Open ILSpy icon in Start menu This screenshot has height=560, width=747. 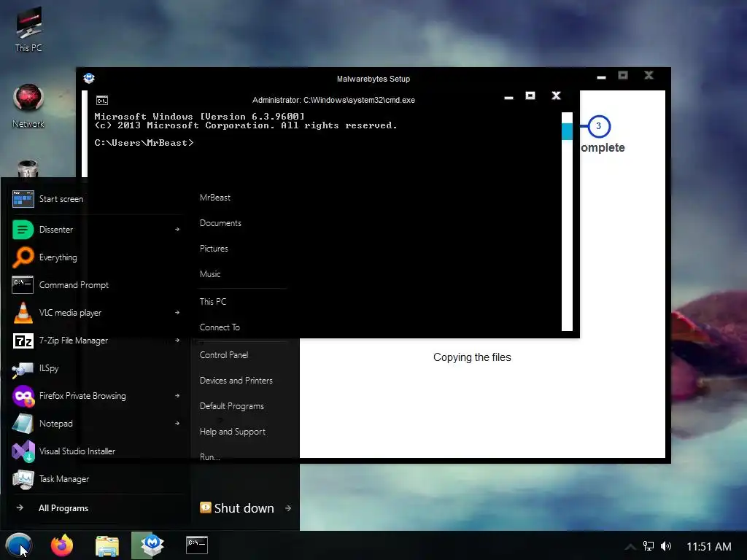23,368
